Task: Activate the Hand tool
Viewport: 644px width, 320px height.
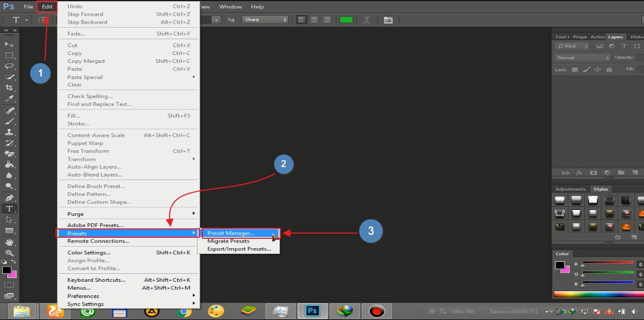Action: pyautogui.click(x=9, y=242)
